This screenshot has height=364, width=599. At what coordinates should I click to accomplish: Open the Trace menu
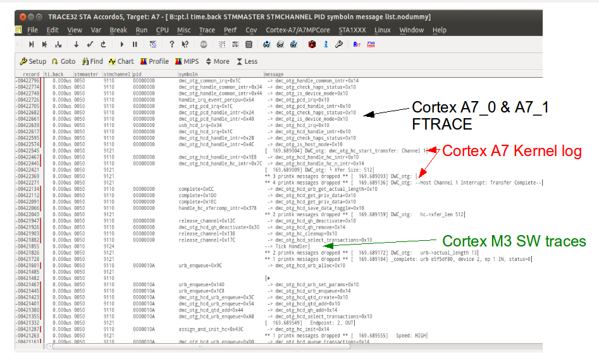point(207,30)
